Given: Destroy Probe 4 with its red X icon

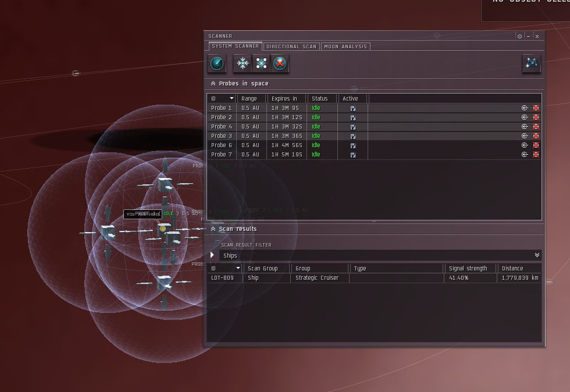Looking at the screenshot, I should tap(536, 127).
